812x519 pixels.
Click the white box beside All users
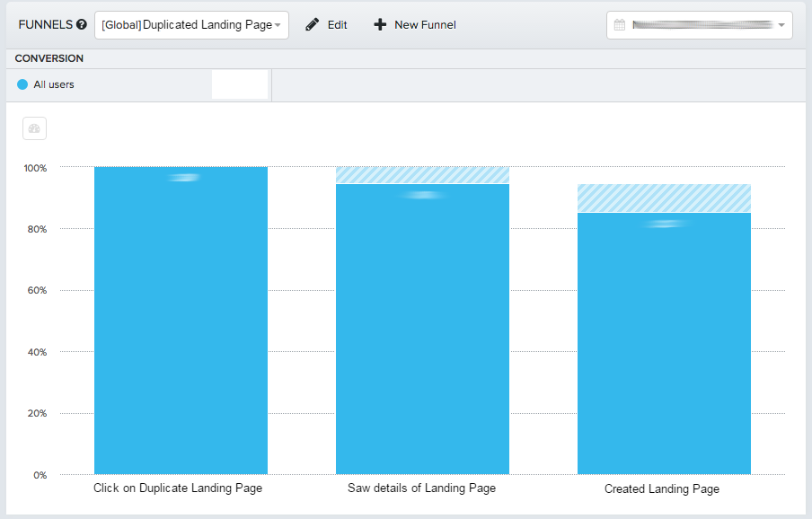pyautogui.click(x=240, y=84)
